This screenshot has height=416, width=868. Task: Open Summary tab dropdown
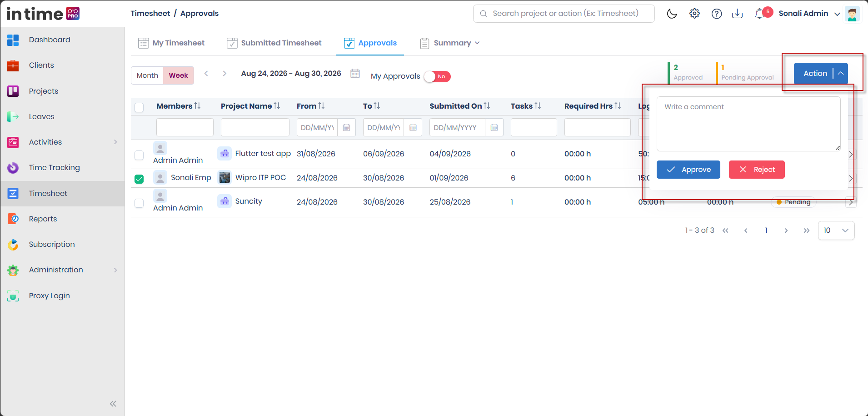click(x=450, y=43)
